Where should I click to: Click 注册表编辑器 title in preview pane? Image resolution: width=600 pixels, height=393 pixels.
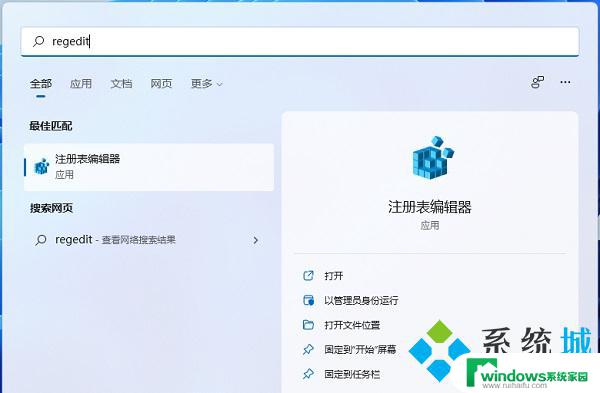pyautogui.click(x=430, y=207)
